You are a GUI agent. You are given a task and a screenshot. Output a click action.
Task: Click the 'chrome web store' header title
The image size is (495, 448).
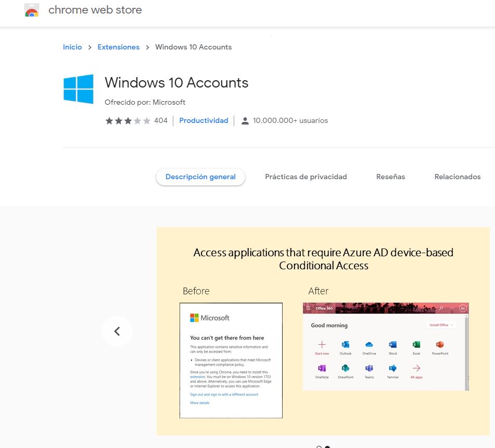point(95,10)
